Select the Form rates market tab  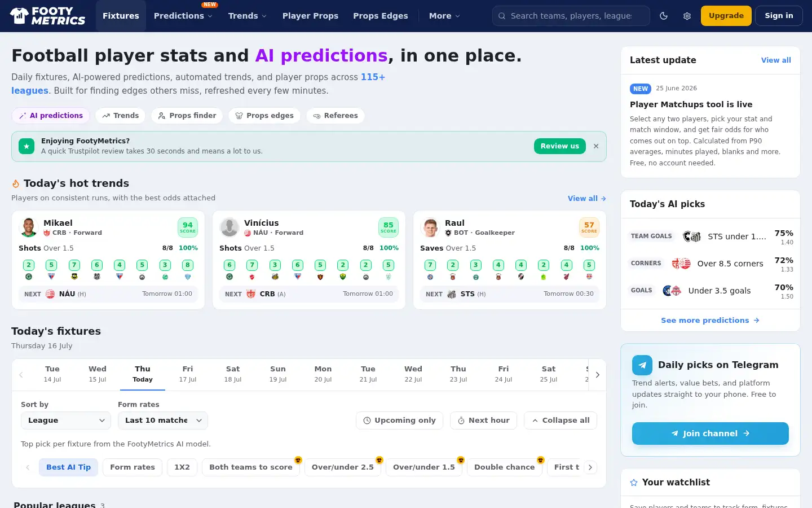133,467
